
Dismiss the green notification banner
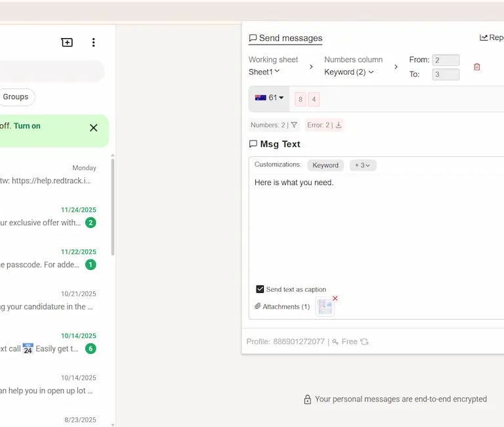pos(94,127)
